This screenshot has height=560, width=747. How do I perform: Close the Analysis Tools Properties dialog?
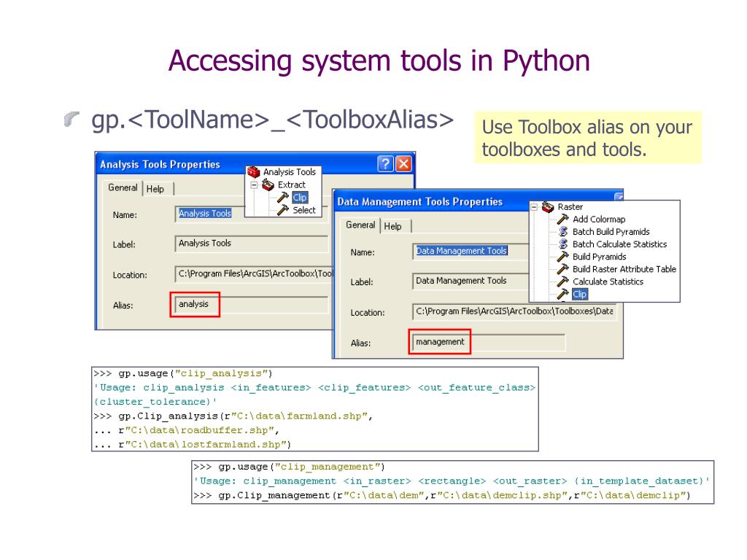click(403, 164)
